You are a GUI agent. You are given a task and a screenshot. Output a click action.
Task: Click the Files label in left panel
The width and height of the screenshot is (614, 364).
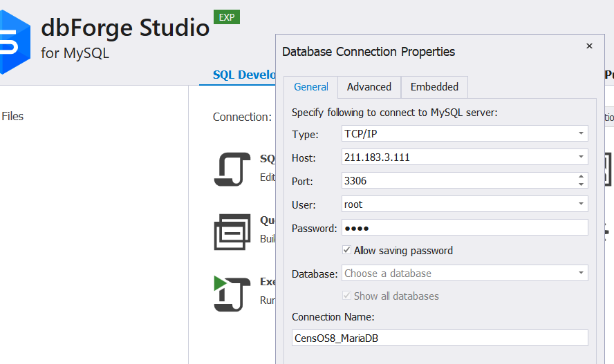[x=12, y=117]
